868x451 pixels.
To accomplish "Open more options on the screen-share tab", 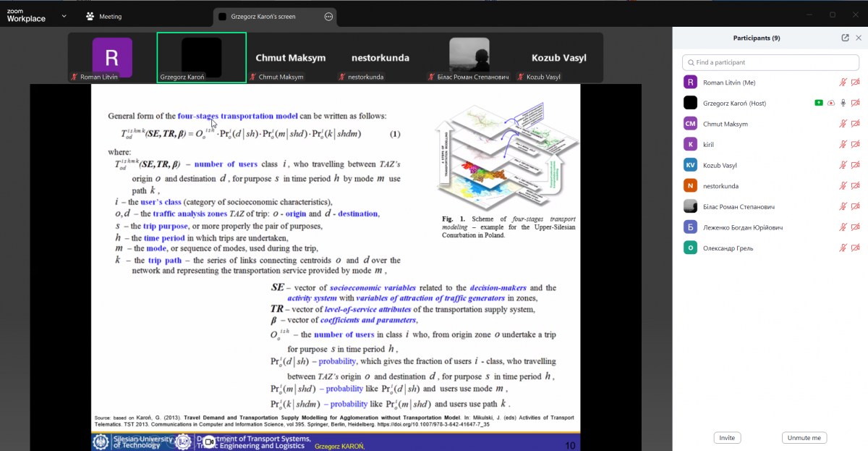I will pyautogui.click(x=328, y=17).
